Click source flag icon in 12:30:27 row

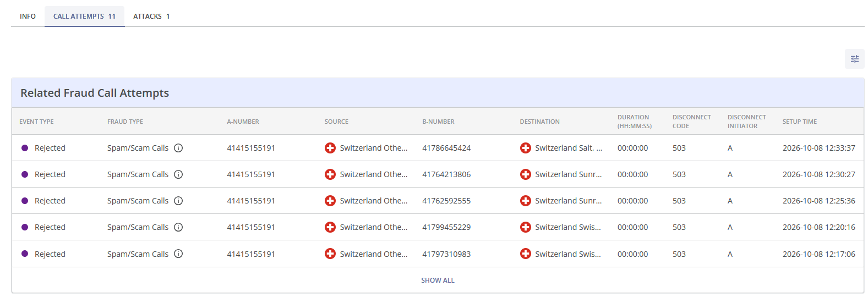pyautogui.click(x=330, y=174)
